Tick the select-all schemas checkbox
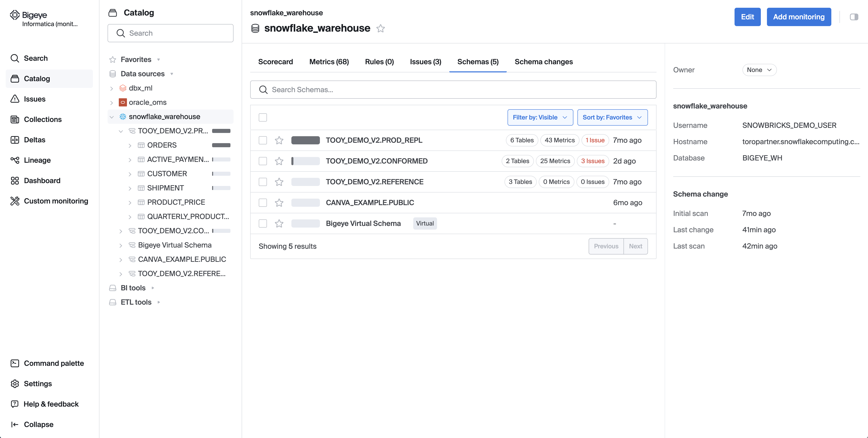This screenshot has width=868, height=438. tap(263, 117)
